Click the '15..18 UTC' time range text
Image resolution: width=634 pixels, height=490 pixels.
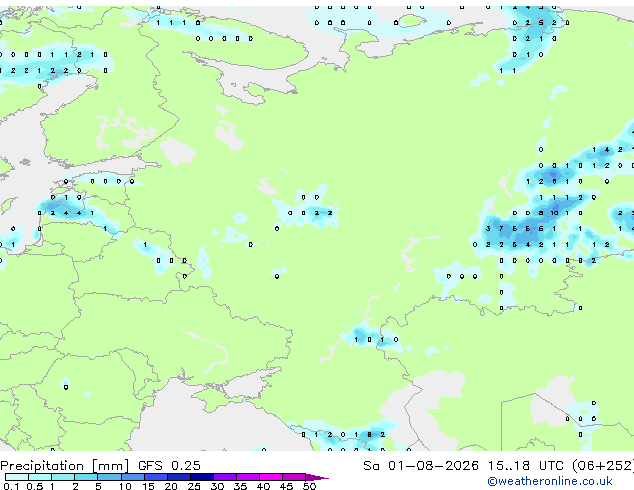pyautogui.click(x=526, y=466)
